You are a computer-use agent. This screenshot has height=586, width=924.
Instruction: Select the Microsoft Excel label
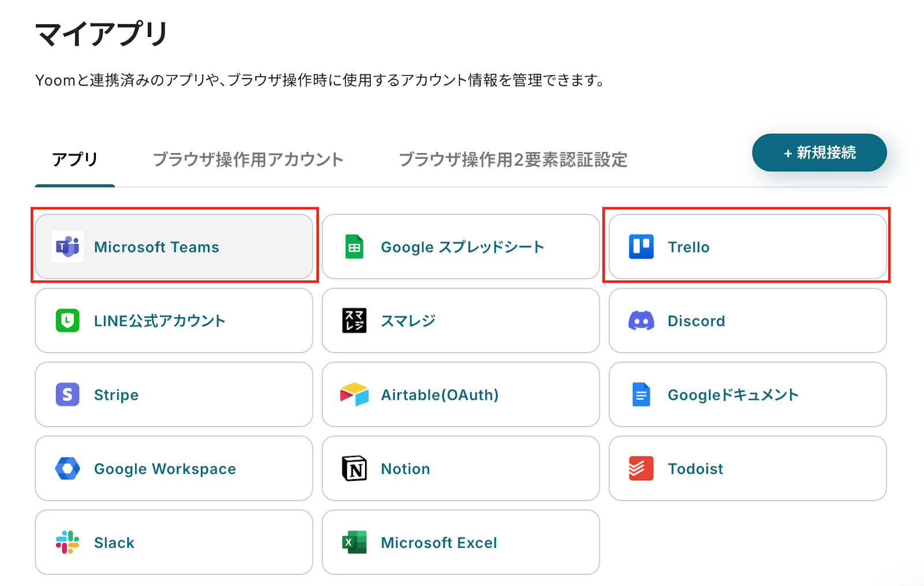[439, 543]
